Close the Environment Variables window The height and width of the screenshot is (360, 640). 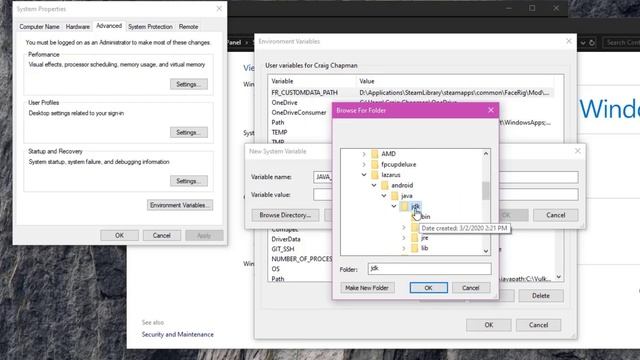click(569, 41)
